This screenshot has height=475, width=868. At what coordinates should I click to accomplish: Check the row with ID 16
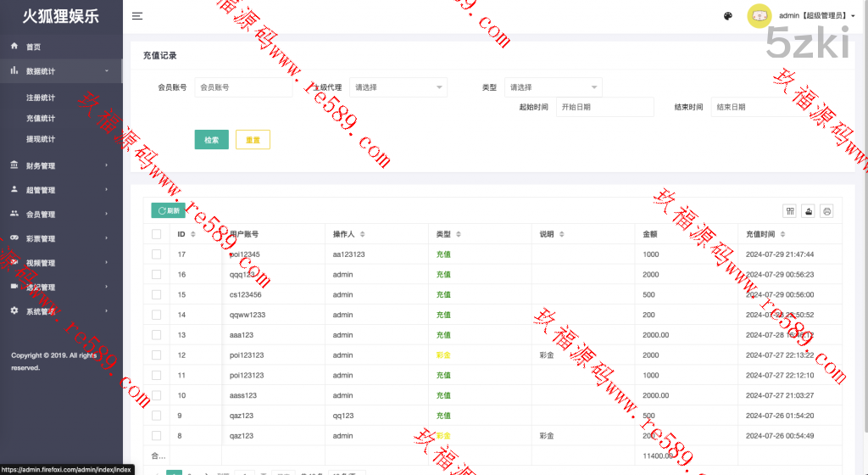157,275
